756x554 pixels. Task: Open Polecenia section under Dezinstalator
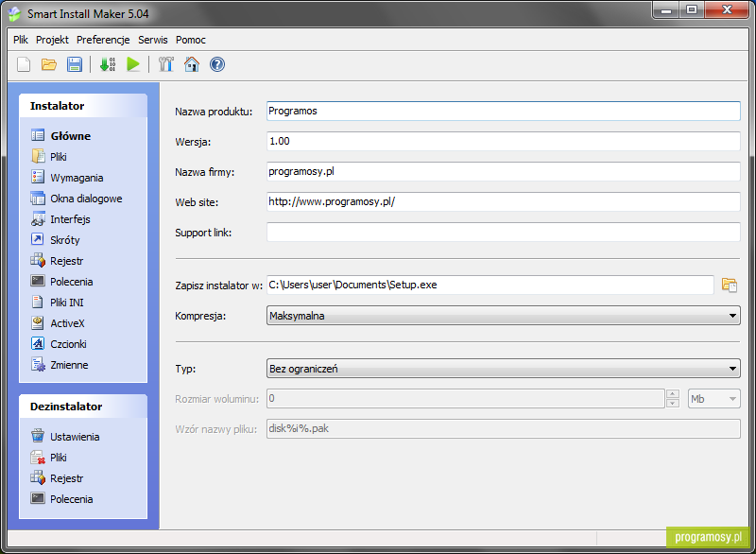tap(61, 499)
